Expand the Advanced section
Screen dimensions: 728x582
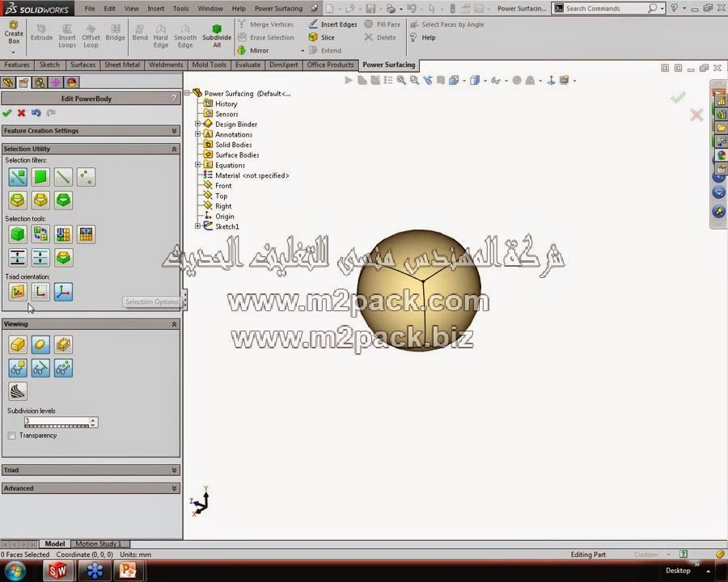point(174,488)
